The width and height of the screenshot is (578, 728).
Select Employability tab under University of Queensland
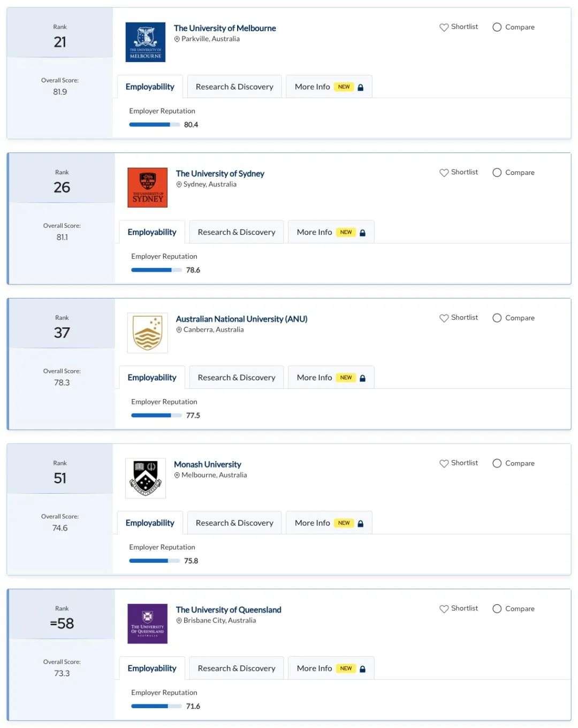click(x=152, y=669)
